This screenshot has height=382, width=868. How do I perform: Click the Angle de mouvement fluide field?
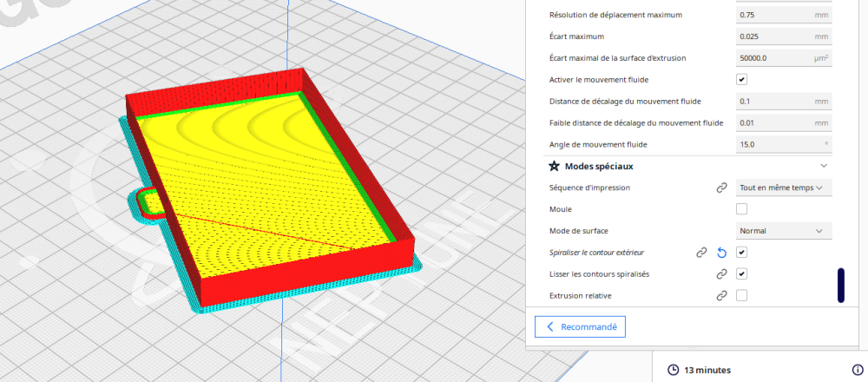click(x=784, y=144)
